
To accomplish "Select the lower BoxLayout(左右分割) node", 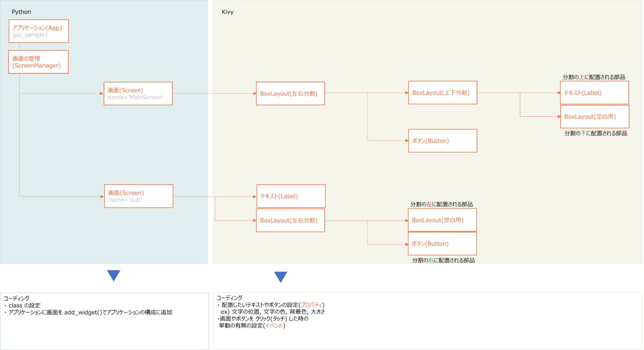I will point(291,220).
